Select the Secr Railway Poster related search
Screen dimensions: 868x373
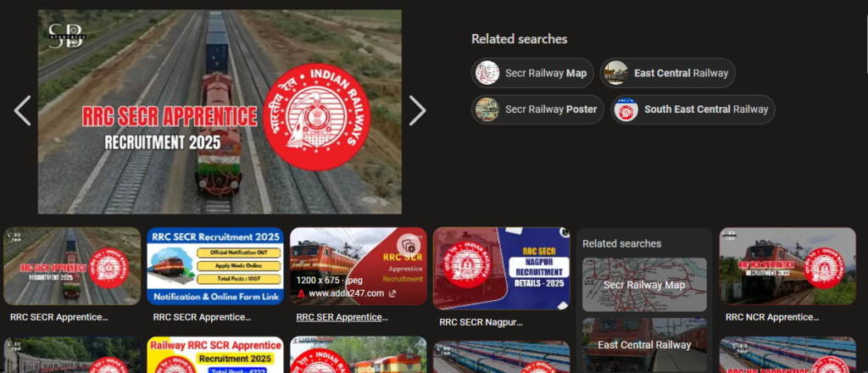pyautogui.click(x=537, y=109)
